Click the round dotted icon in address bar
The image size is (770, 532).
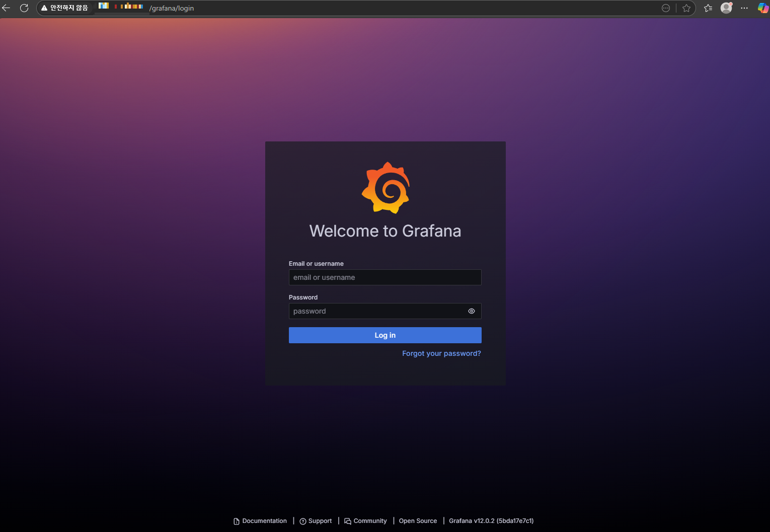[x=666, y=8]
